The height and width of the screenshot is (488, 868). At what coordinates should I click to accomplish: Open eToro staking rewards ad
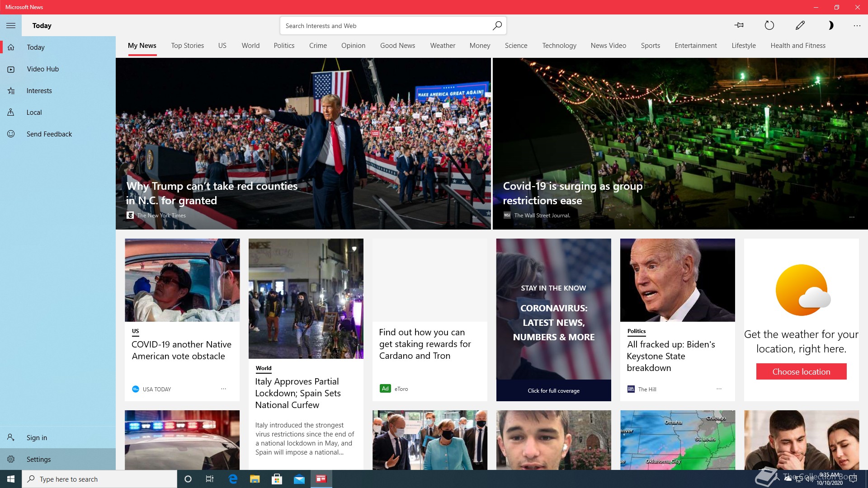point(425,344)
